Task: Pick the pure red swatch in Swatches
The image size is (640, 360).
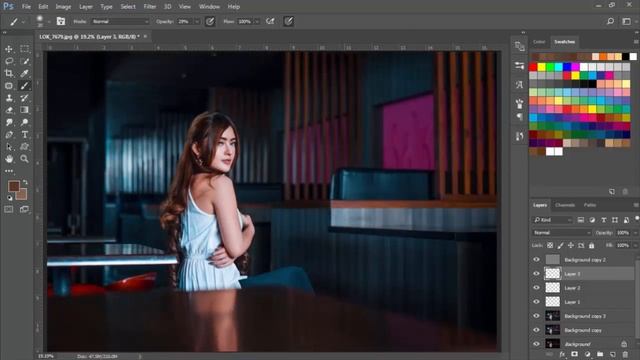Action: (x=533, y=67)
